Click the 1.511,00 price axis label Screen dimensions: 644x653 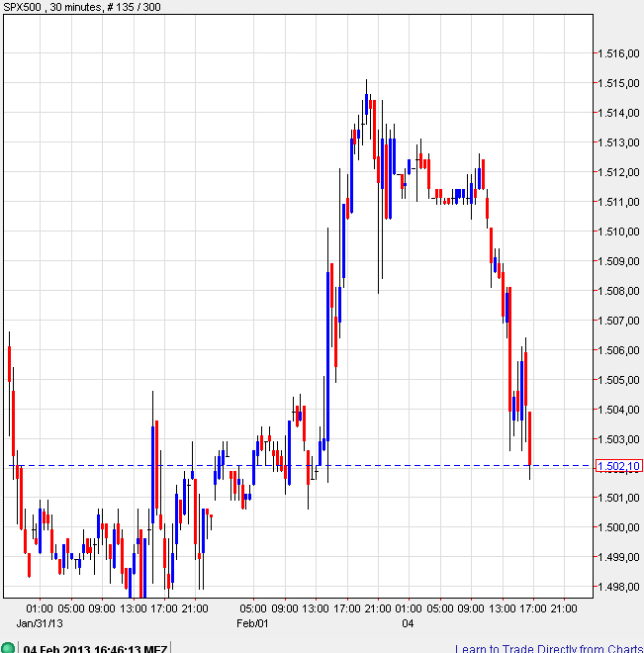618,202
